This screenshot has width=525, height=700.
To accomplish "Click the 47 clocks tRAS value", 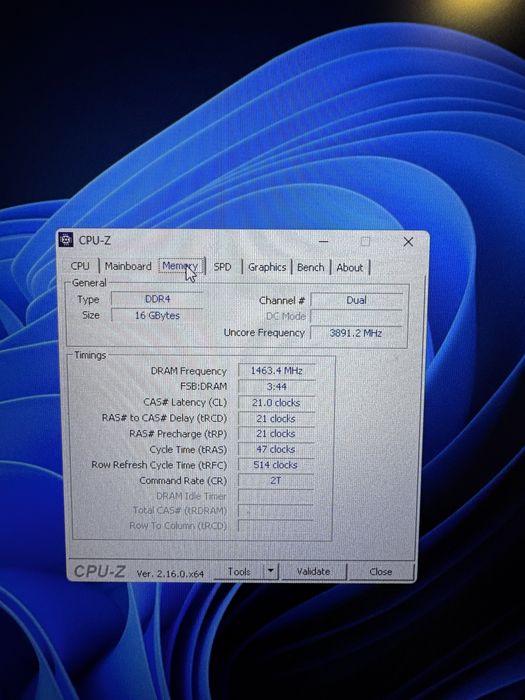I will [x=276, y=449].
